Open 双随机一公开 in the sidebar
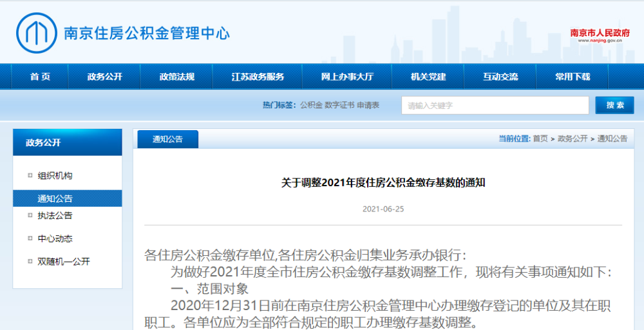This screenshot has width=644, height=330. click(x=64, y=262)
